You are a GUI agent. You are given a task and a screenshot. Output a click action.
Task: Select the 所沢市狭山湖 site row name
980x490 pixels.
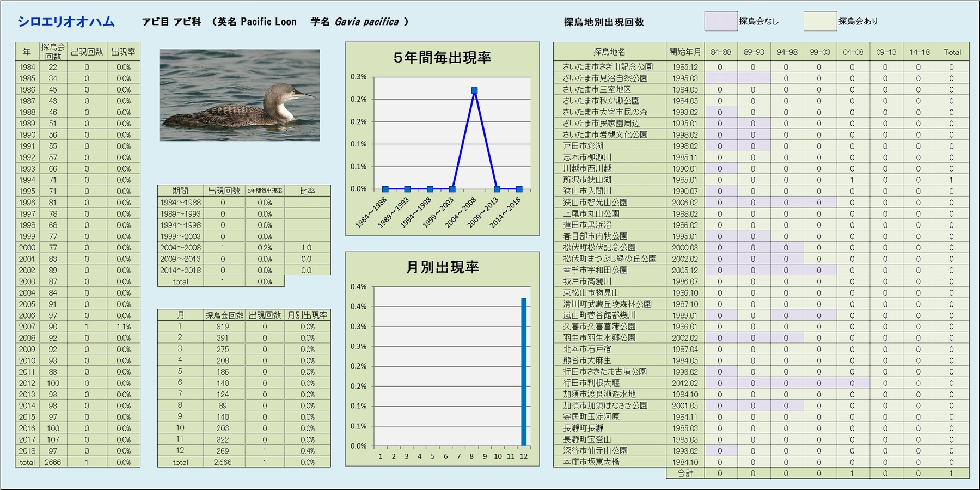click(x=587, y=180)
